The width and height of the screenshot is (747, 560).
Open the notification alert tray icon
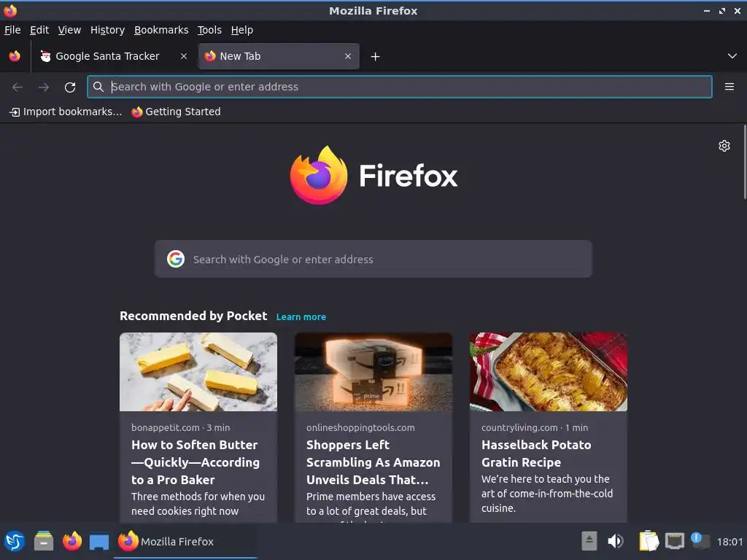pos(700,540)
